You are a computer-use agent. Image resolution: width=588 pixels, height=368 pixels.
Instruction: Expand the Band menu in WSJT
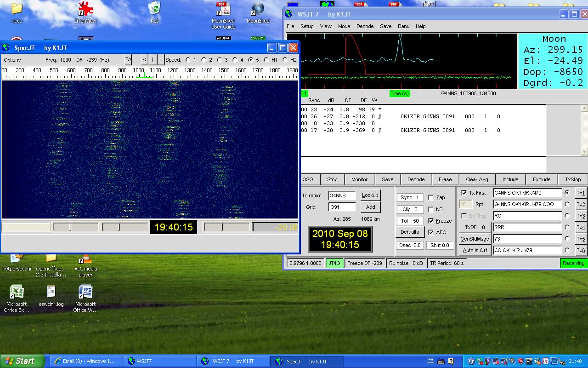403,26
